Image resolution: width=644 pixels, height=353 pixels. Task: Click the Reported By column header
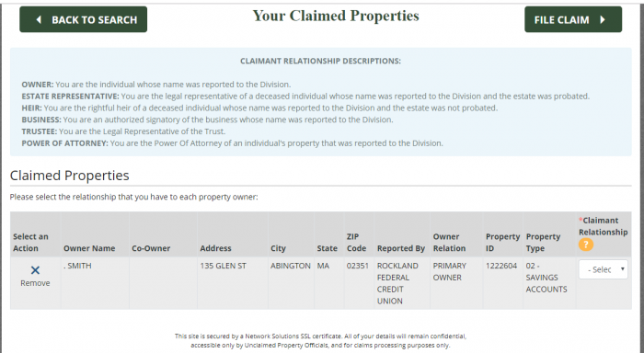(401, 248)
